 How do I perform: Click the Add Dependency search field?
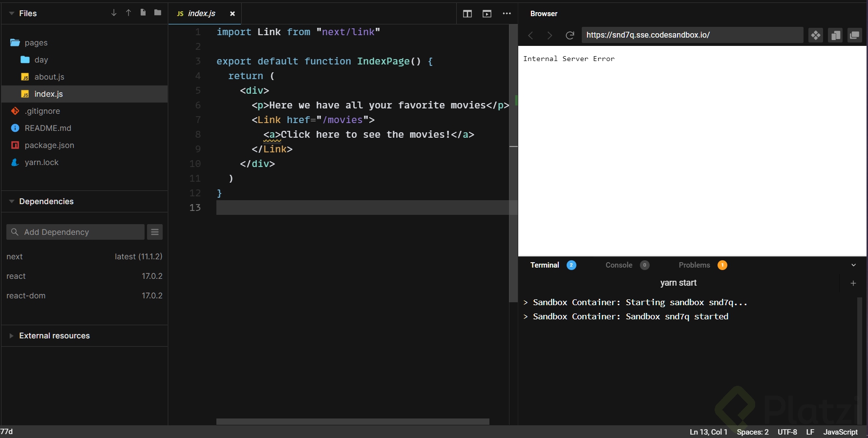[x=76, y=232]
